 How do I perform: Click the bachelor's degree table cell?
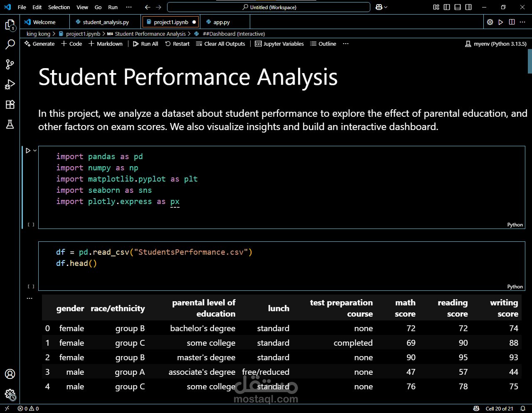(202, 328)
